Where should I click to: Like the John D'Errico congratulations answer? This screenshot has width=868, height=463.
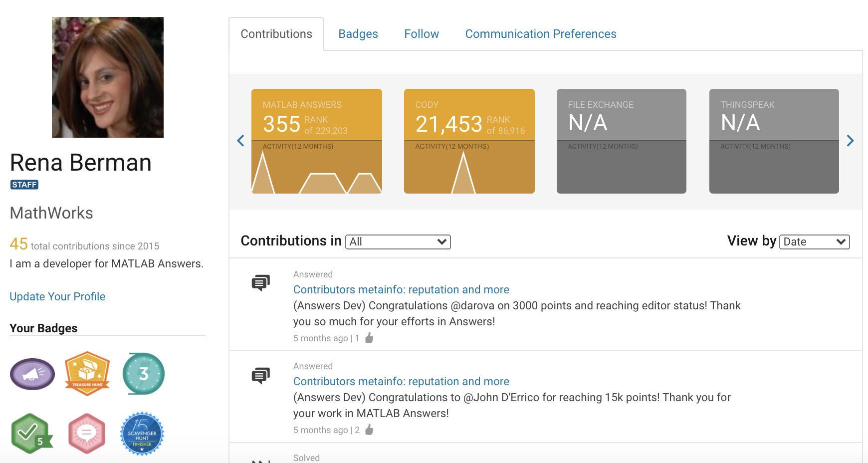pyautogui.click(x=369, y=430)
